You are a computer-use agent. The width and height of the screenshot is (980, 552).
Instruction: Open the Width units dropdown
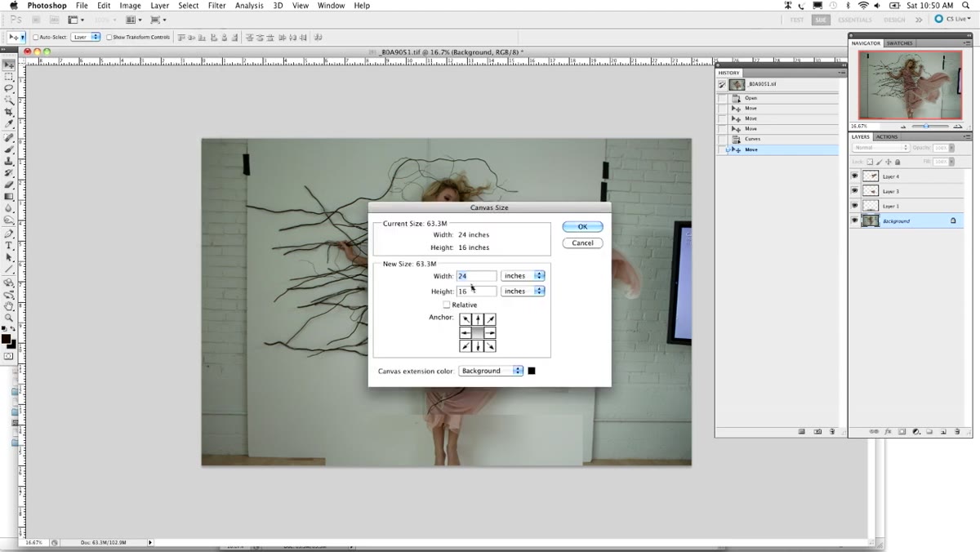coord(523,276)
